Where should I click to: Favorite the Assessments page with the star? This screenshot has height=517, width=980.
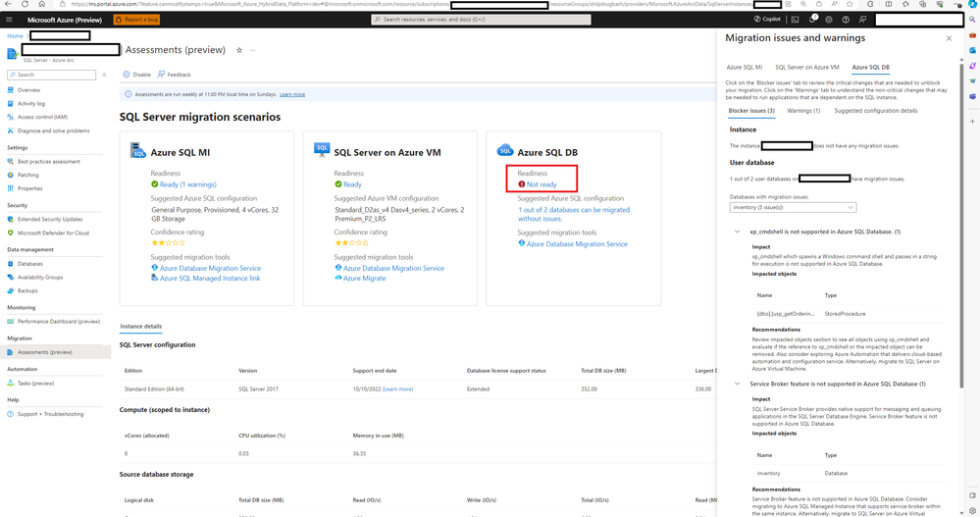point(238,50)
